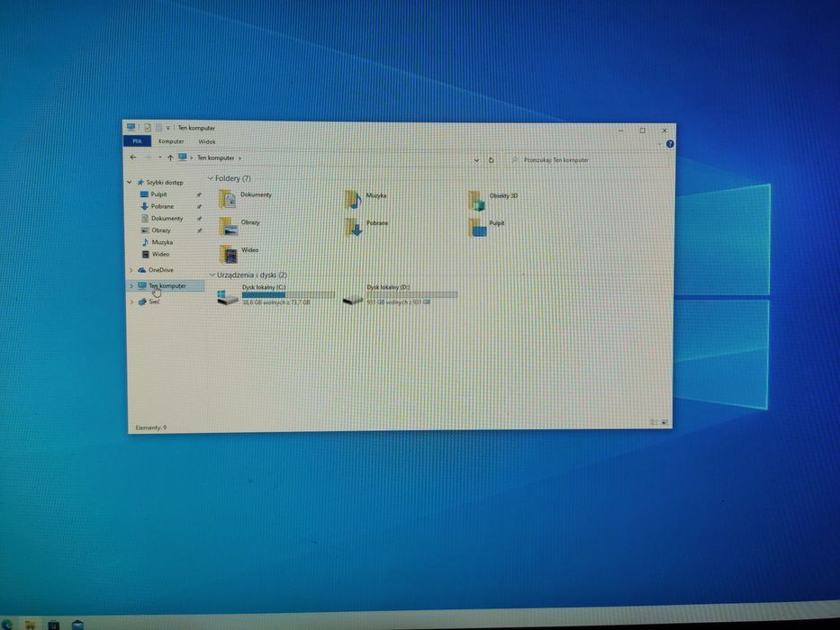Click Properties icon in quick access toolbar
This screenshot has height=630, width=840.
pos(148,128)
